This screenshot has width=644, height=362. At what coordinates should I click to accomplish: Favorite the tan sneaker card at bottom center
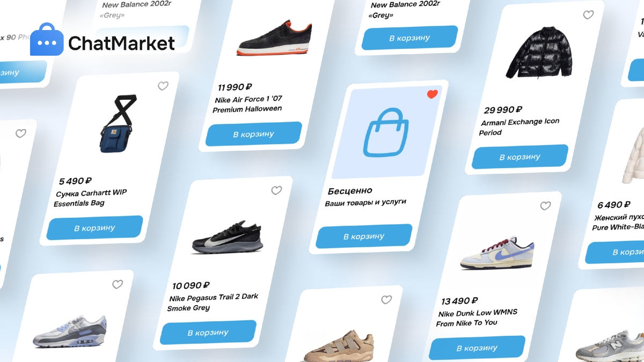coord(386,300)
